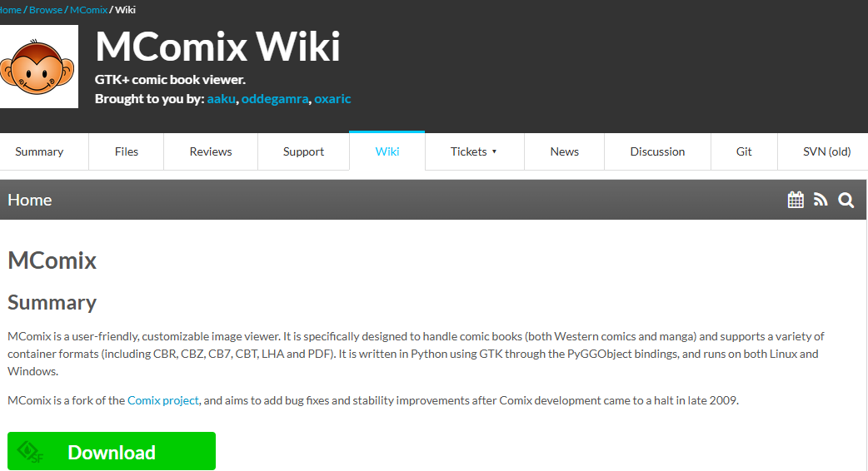Open the News tab
Viewport: 868px width, 471px height.
coord(564,151)
